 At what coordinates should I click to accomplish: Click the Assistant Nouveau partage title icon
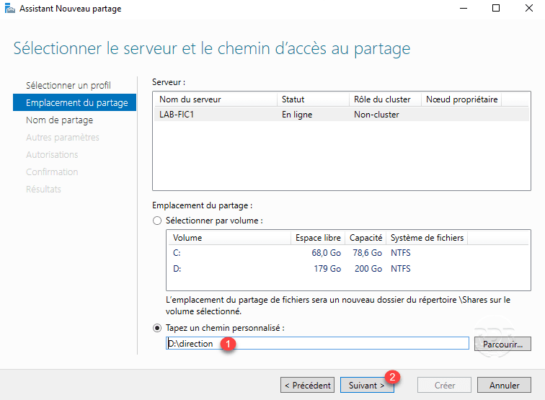pyautogui.click(x=10, y=8)
